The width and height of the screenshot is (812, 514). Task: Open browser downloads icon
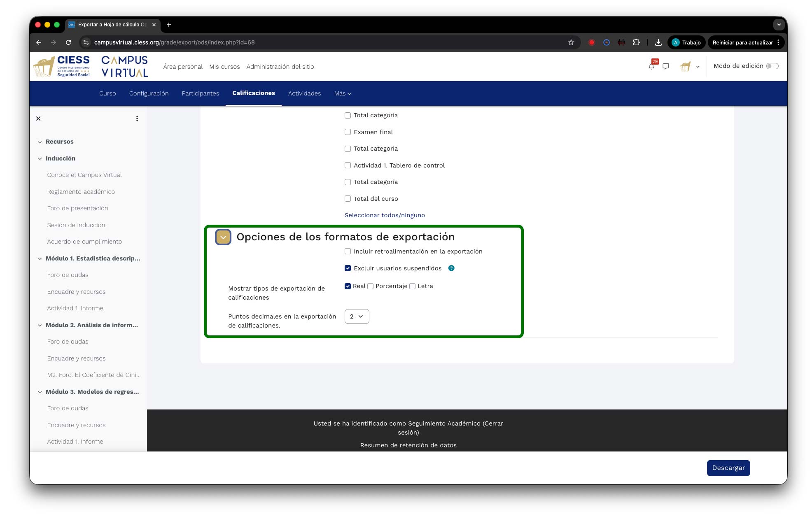658,42
